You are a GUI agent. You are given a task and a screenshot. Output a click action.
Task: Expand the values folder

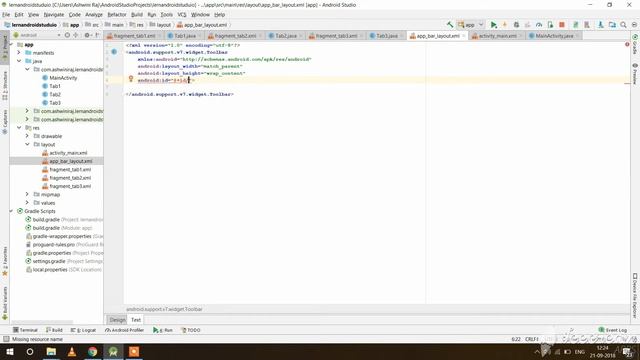click(27, 202)
